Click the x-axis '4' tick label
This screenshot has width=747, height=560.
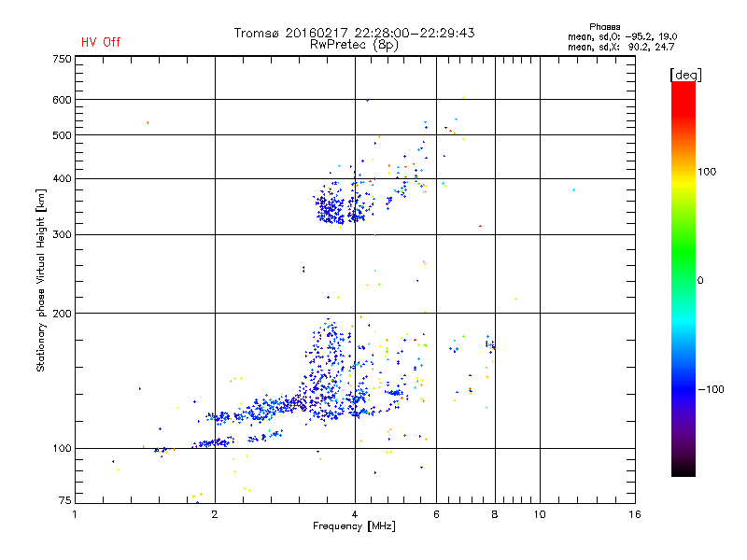(355, 514)
